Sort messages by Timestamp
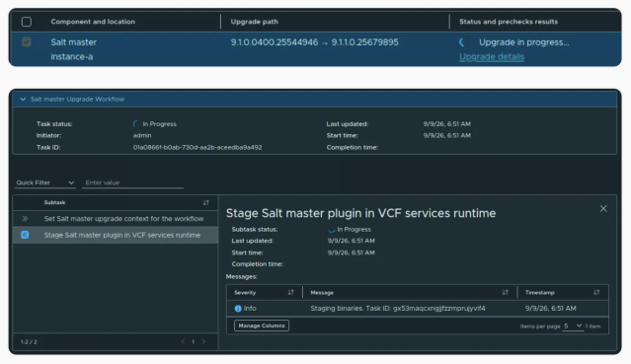The image size is (631, 364). (596, 292)
